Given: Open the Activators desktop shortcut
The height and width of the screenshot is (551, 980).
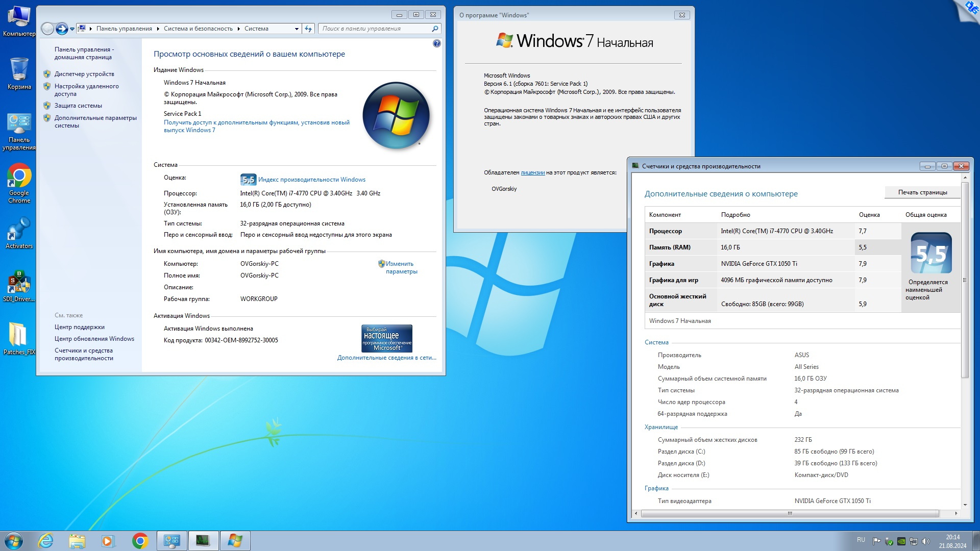Looking at the screenshot, I should click(x=19, y=233).
